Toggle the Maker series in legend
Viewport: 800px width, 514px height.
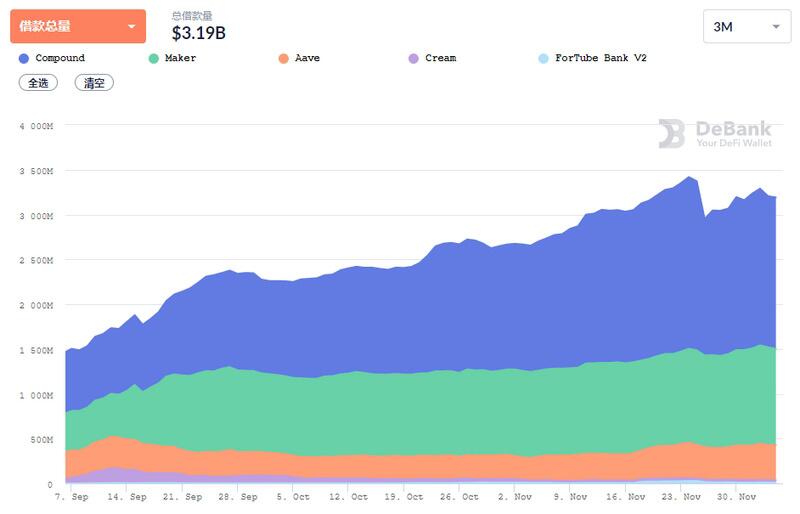pos(172,58)
